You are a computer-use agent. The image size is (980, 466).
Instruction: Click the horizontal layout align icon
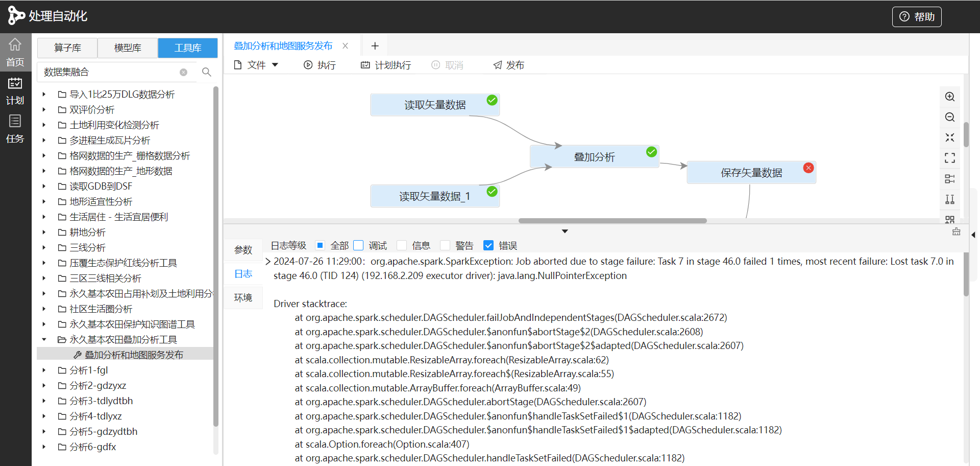pos(950,178)
